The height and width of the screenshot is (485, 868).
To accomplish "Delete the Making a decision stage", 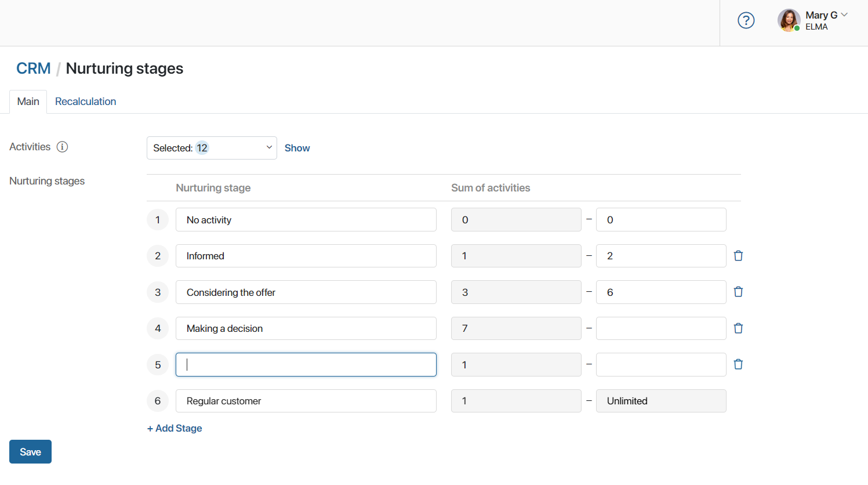I will pos(738,328).
